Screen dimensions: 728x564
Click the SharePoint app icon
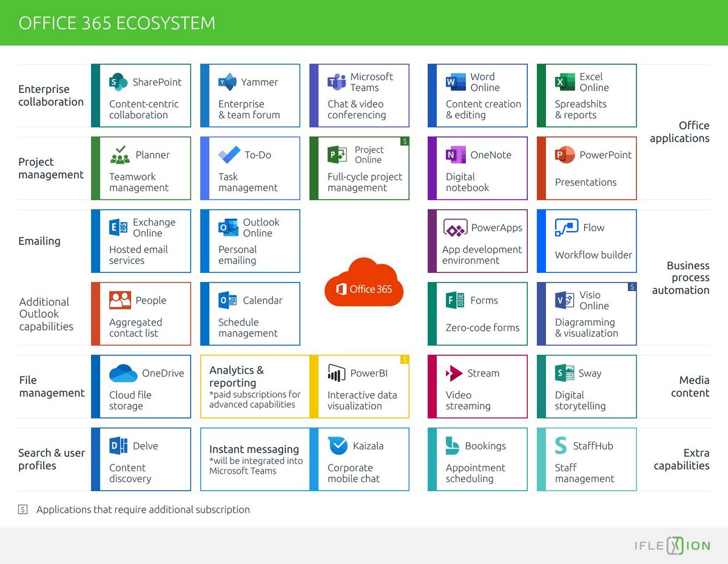coord(118,82)
